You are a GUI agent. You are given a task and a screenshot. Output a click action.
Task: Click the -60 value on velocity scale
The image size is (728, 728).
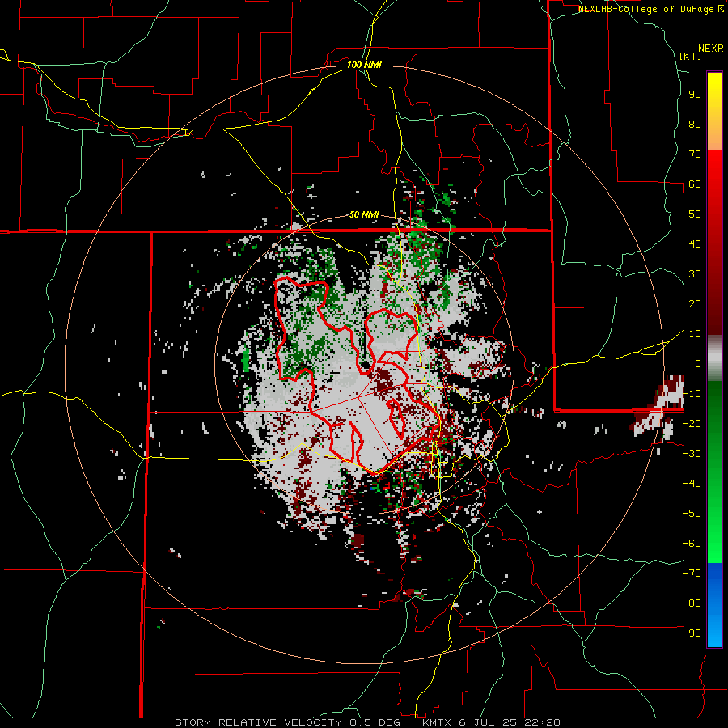[692, 544]
